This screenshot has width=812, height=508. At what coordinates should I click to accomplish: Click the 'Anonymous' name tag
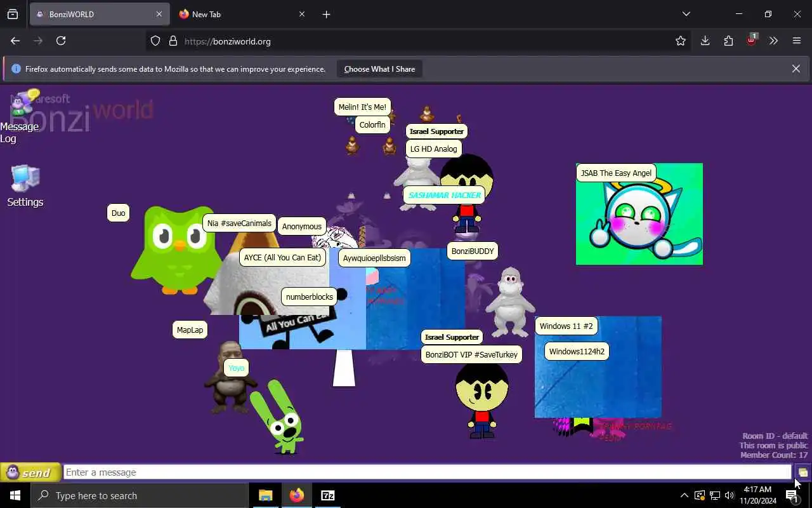(302, 227)
